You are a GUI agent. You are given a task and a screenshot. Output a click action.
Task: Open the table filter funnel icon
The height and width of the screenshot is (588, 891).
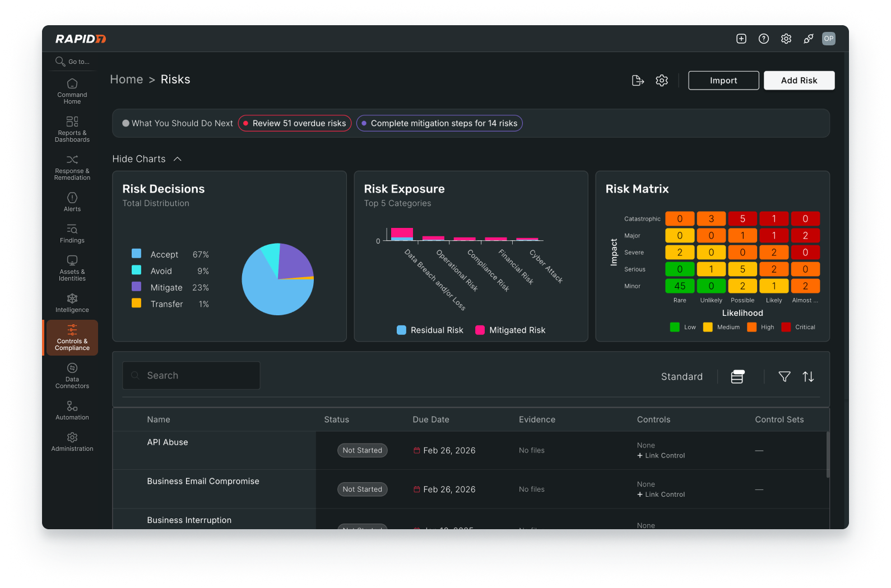point(785,377)
